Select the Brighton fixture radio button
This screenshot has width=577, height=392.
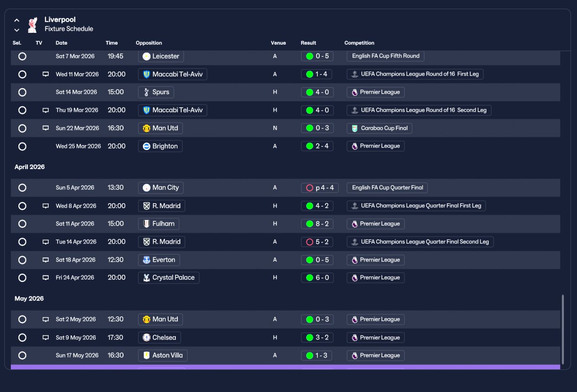click(22, 146)
